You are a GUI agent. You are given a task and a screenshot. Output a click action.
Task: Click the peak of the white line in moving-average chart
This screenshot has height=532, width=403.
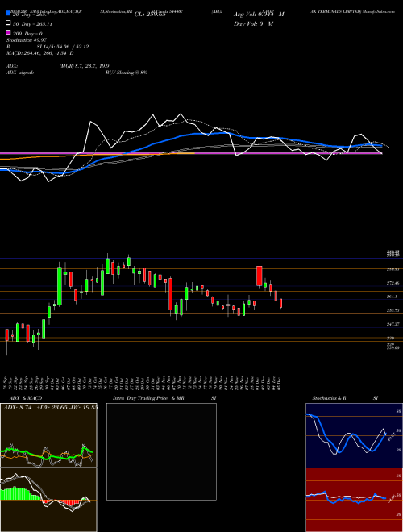180,114
